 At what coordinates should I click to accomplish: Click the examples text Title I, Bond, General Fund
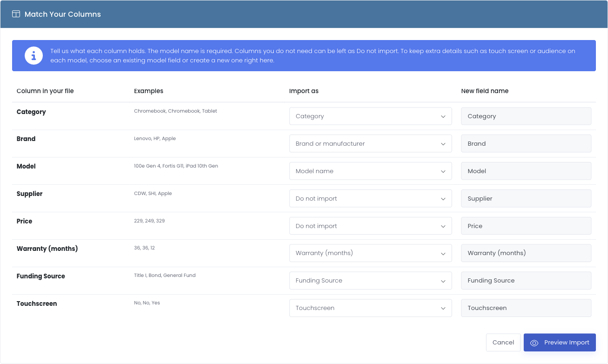(165, 276)
